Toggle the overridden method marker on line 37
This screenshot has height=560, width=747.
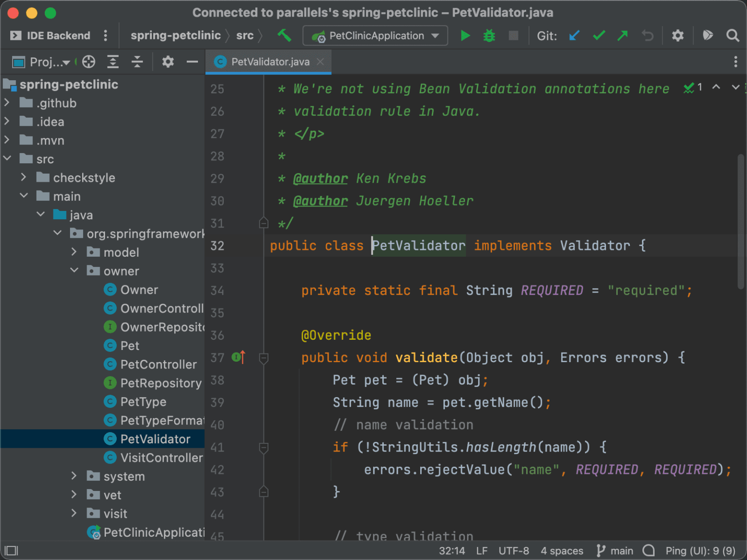(236, 357)
